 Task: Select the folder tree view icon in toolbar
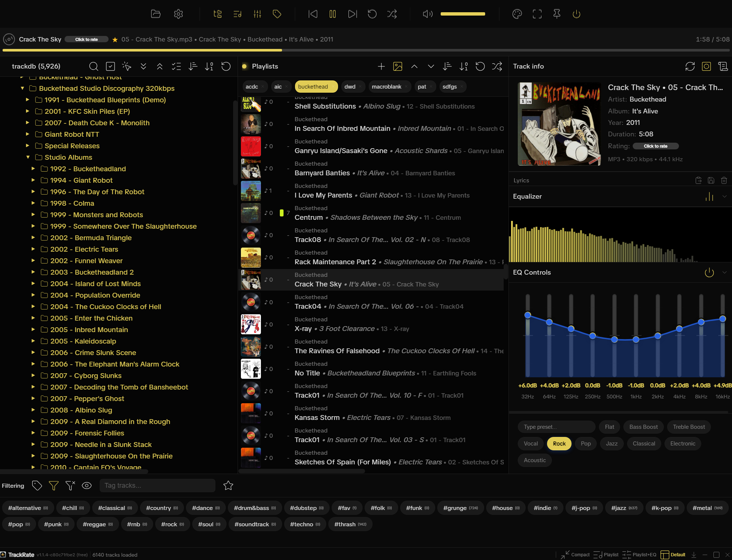click(x=218, y=14)
